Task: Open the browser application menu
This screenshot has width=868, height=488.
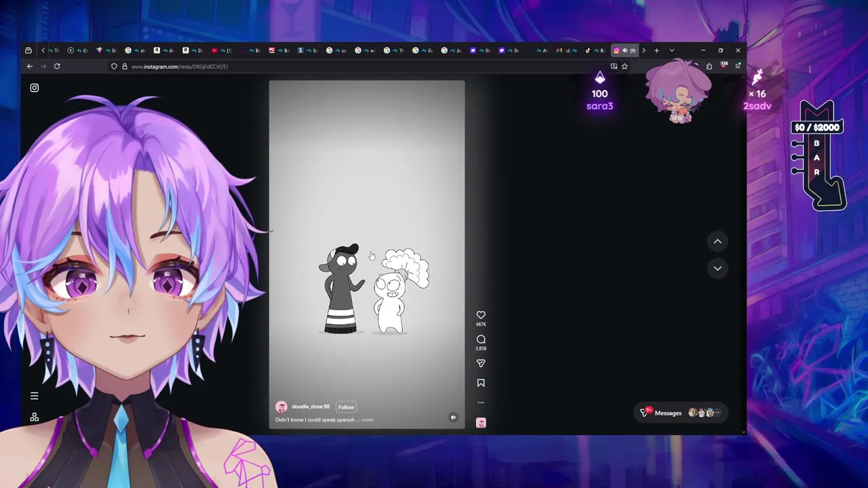Action: 738,66
